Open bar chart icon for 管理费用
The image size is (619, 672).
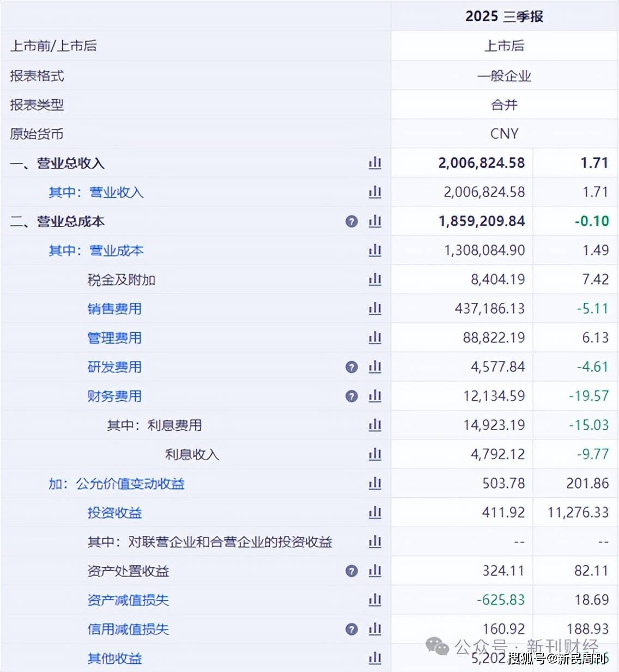click(375, 338)
